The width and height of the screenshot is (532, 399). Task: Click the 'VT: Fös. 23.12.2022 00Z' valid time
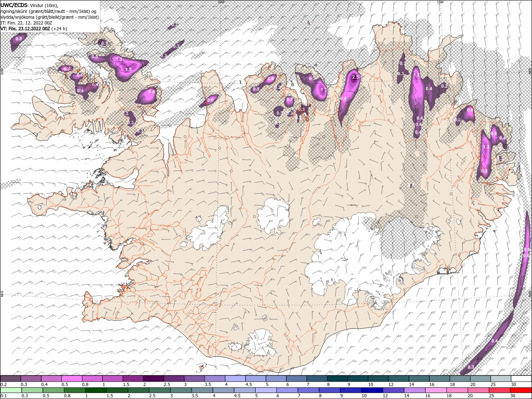(x=26, y=29)
